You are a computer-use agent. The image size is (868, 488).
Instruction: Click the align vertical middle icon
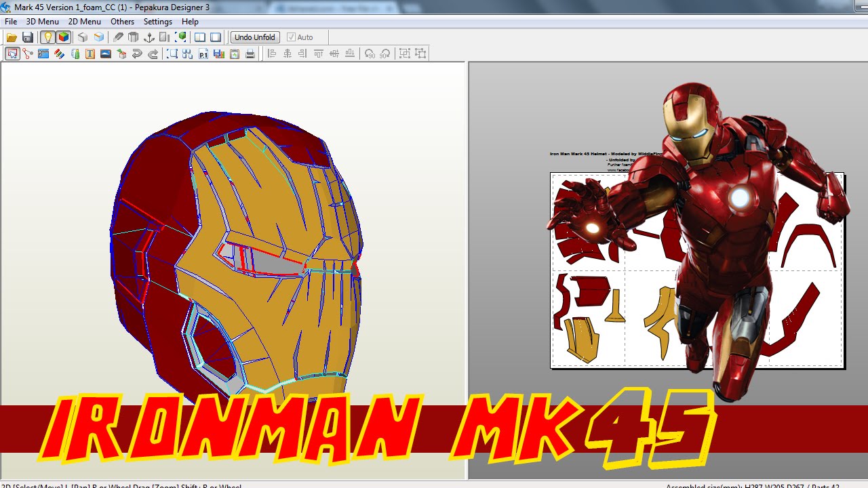[x=334, y=54]
